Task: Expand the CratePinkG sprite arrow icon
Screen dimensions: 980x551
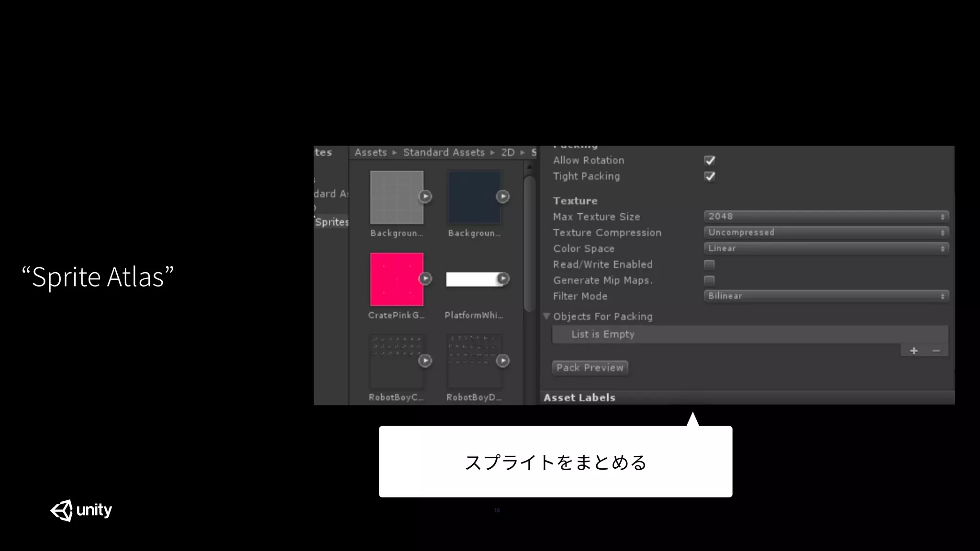Action: [x=425, y=279]
